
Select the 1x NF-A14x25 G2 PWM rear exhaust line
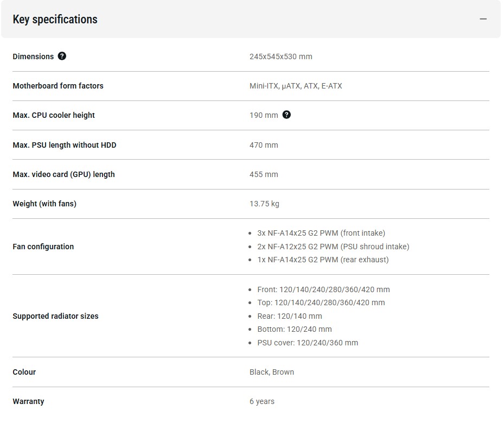(323, 260)
